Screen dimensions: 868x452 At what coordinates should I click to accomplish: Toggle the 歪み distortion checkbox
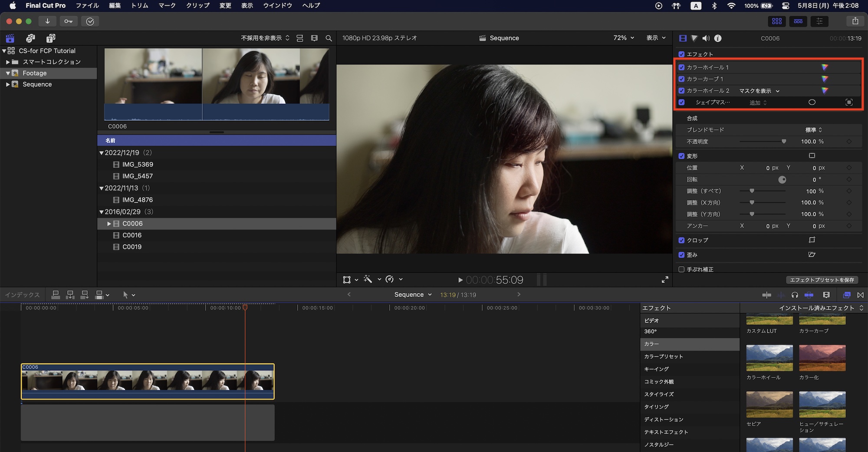click(x=681, y=255)
